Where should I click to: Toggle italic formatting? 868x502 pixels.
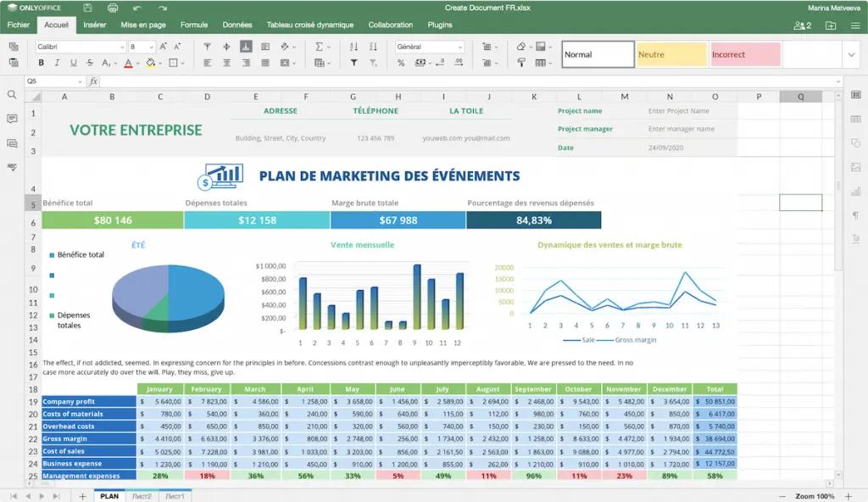click(58, 63)
